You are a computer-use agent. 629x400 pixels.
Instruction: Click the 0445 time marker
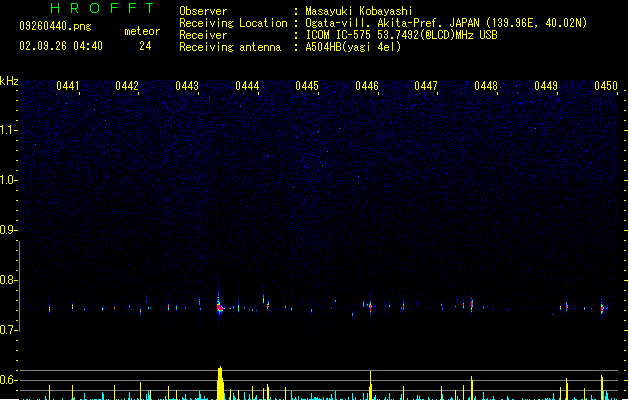[307, 85]
